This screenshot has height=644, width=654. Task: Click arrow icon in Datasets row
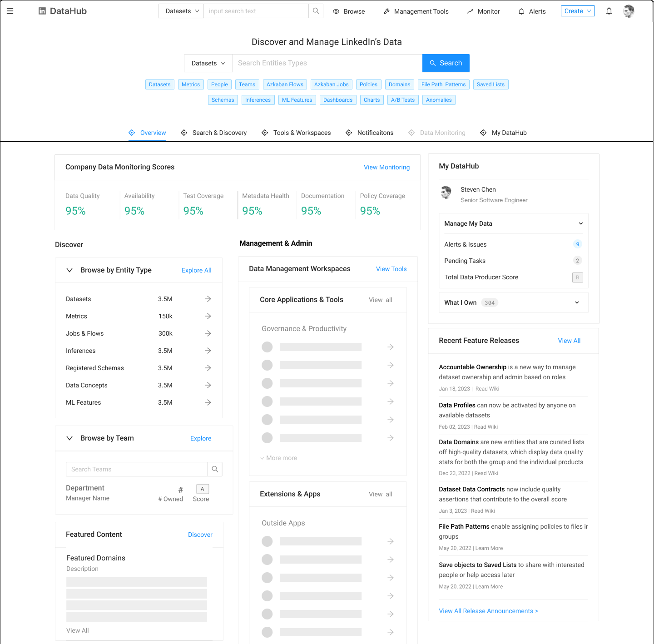click(x=208, y=299)
